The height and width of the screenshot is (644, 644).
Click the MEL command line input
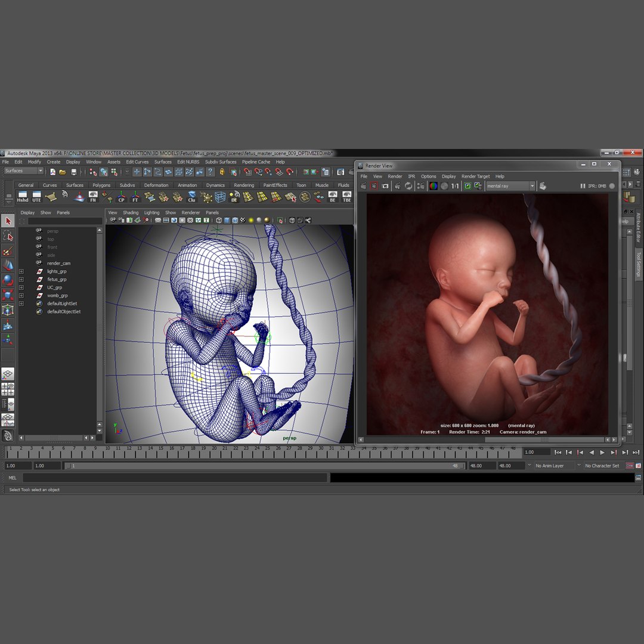(x=175, y=478)
